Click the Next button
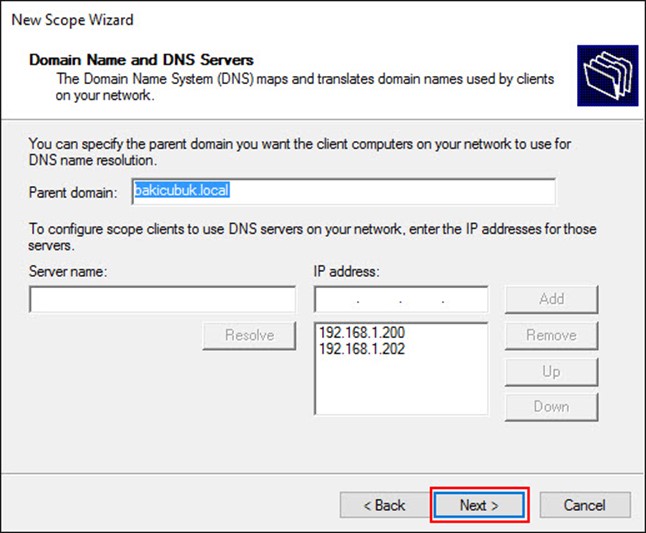This screenshot has width=646, height=533. point(479,505)
